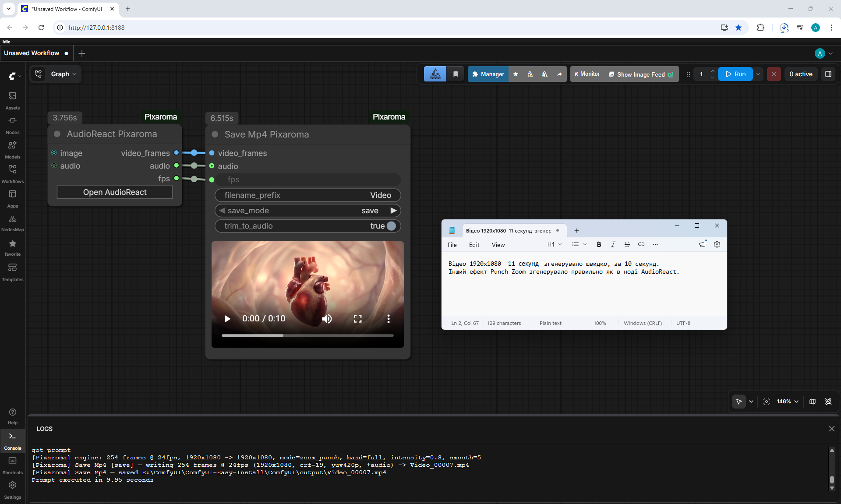Run the workflow with Run button
841x504 pixels.
tap(735, 74)
